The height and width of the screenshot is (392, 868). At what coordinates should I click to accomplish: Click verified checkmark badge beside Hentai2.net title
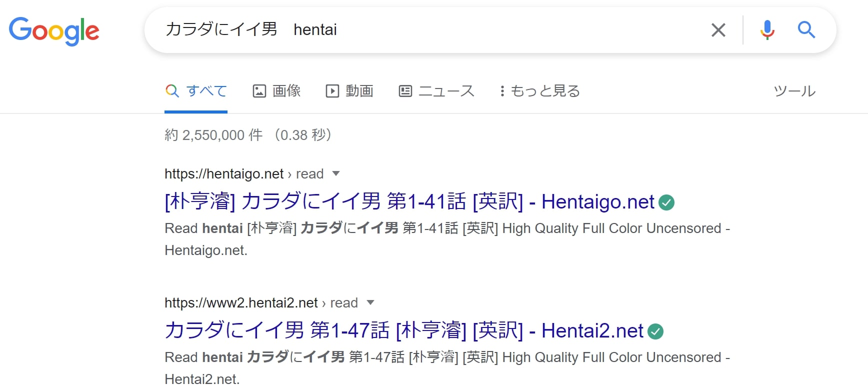655,331
